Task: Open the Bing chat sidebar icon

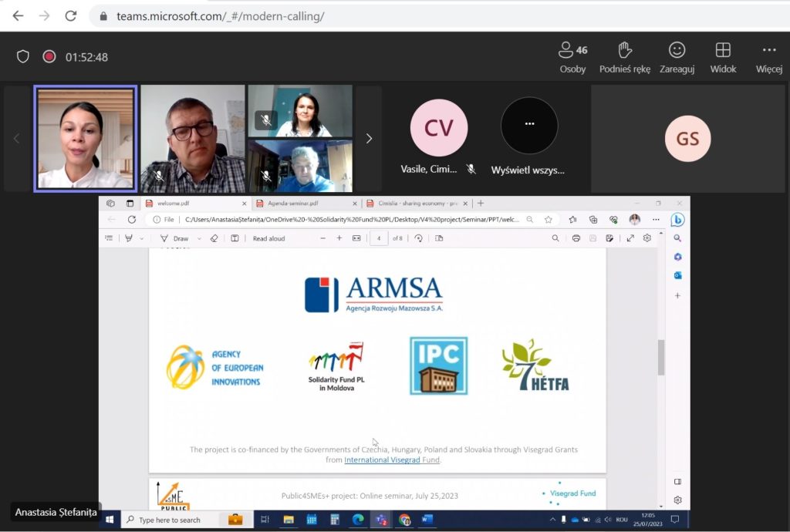Action: click(677, 220)
